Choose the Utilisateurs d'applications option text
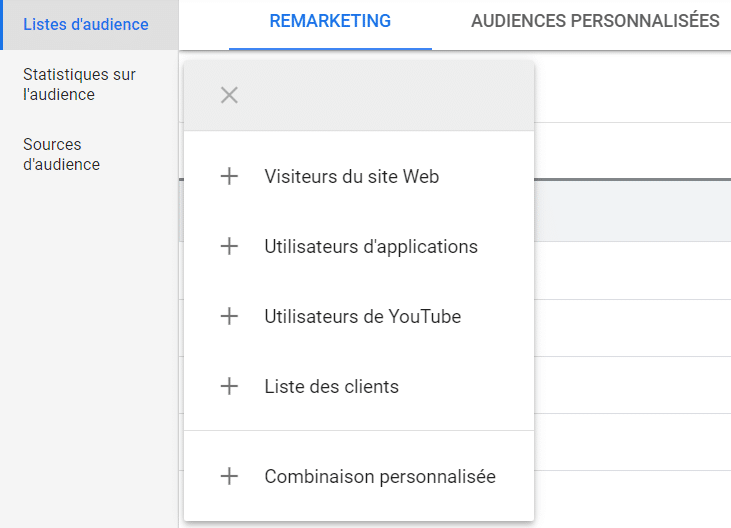The height and width of the screenshot is (528, 731). pyautogui.click(x=371, y=247)
